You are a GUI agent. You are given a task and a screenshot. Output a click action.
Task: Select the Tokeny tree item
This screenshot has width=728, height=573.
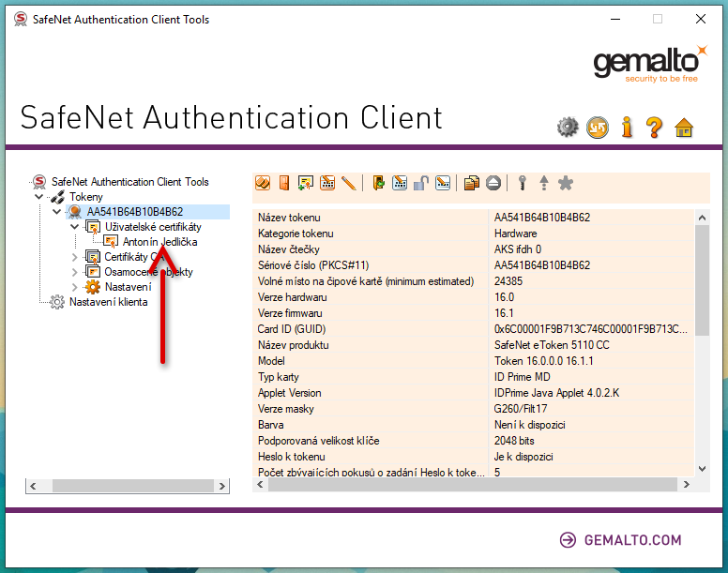86,197
